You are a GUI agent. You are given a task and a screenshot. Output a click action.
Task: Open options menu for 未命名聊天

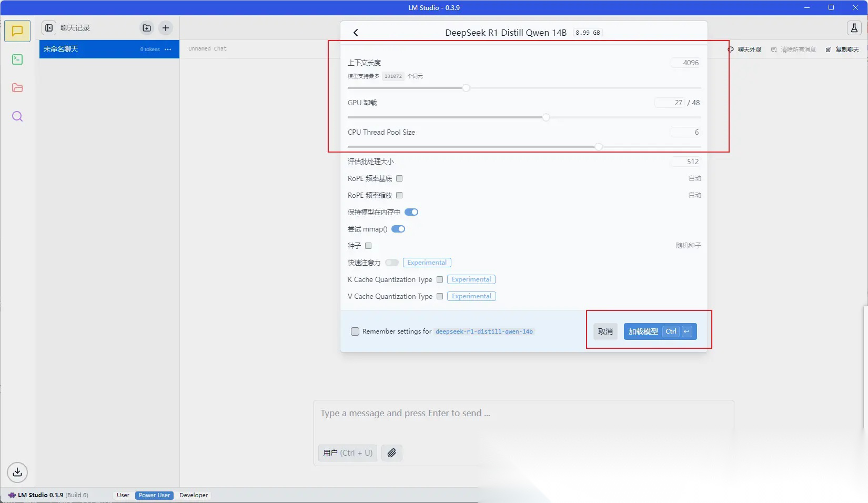(168, 49)
